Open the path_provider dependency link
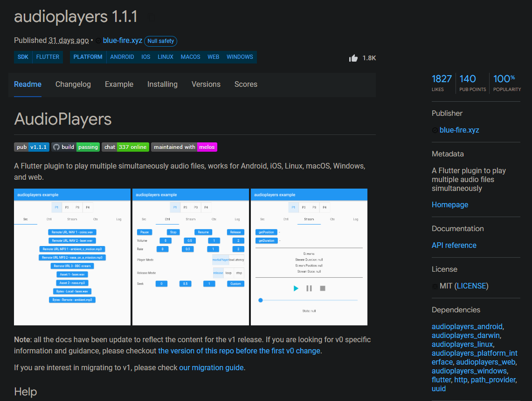The height and width of the screenshot is (401, 532). pos(493,380)
